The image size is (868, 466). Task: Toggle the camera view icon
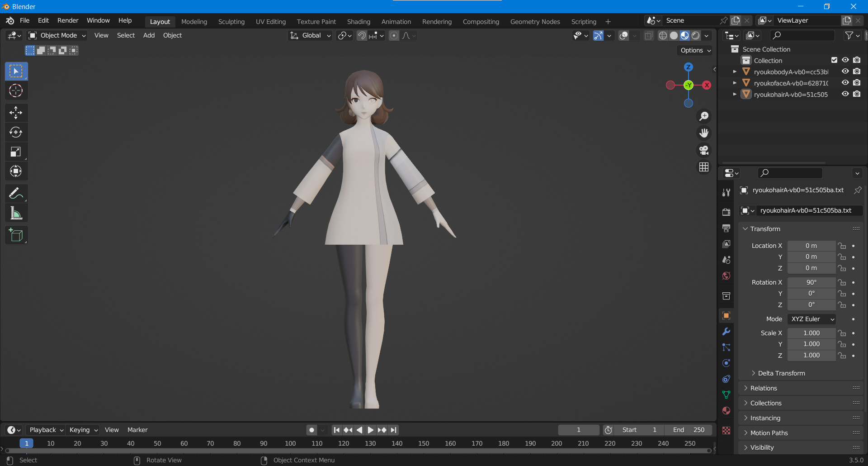click(704, 150)
